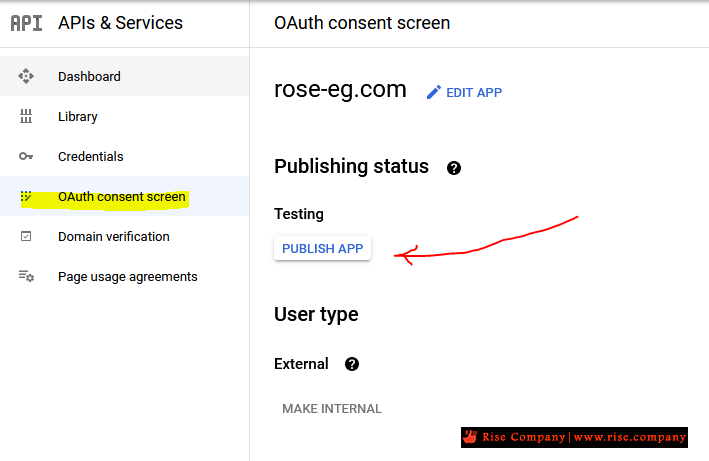Open Domain verification section
The image size is (709, 461).
point(124,236)
